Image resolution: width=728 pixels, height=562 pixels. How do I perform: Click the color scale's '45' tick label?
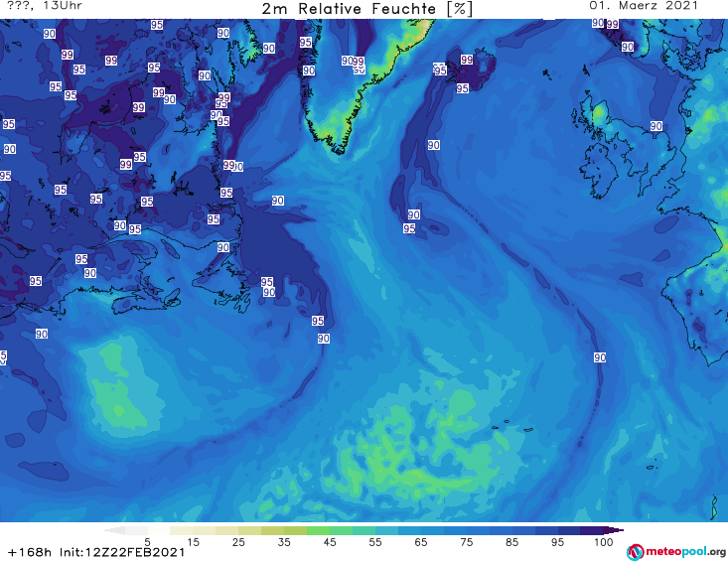pos(330,542)
